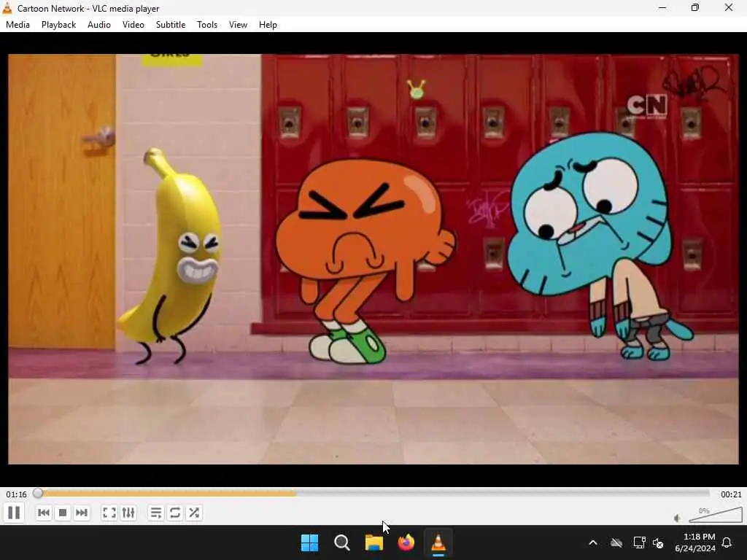
Task: Click the VLC cone icon in title bar
Action: (7, 8)
